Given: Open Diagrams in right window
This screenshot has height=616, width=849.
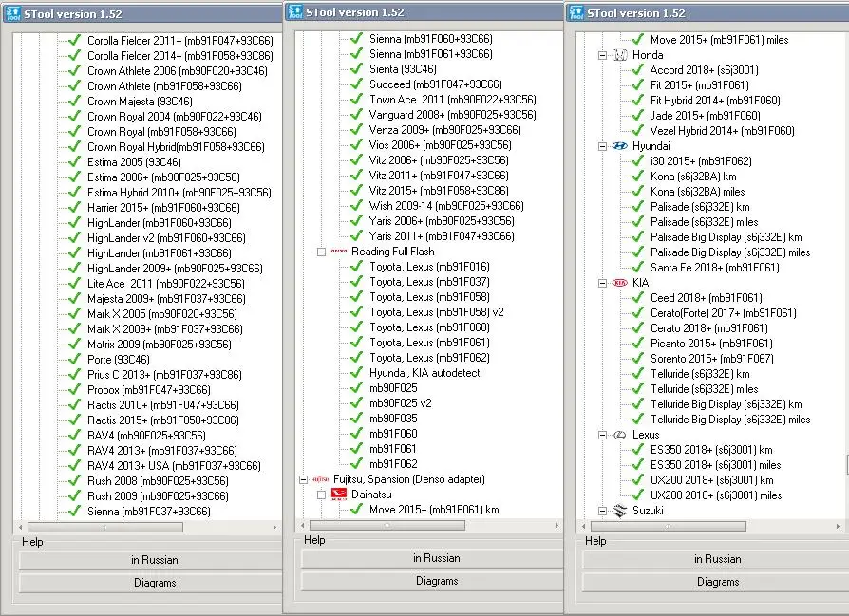Looking at the screenshot, I should 715,582.
